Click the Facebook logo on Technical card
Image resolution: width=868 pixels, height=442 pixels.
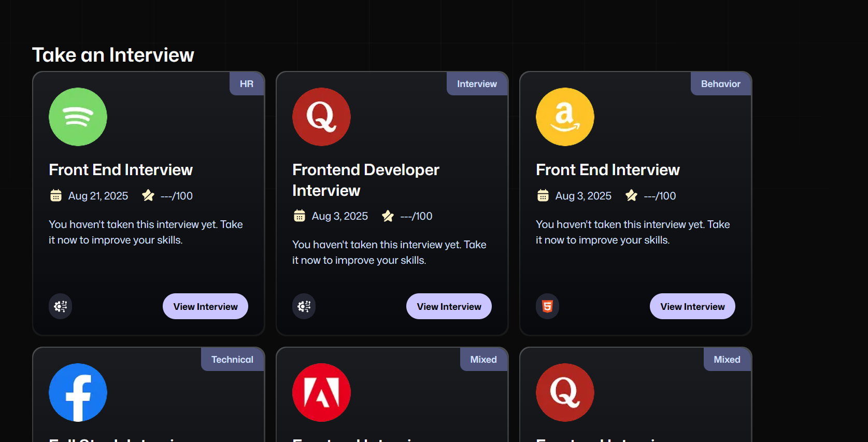78,392
